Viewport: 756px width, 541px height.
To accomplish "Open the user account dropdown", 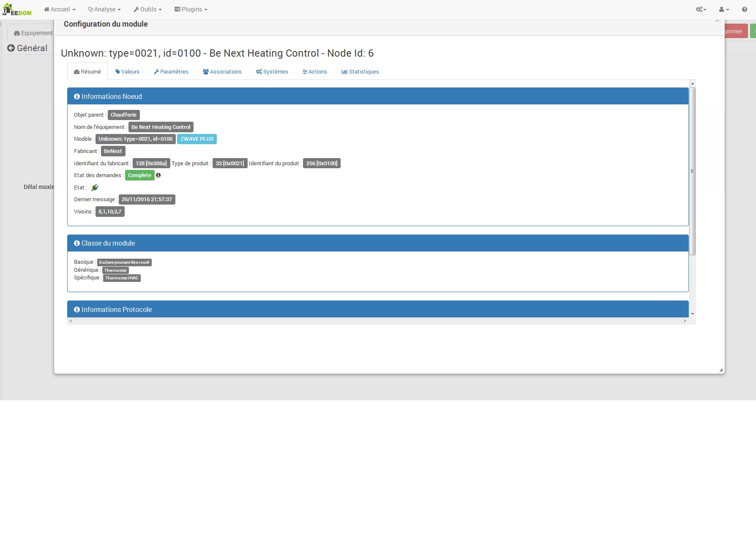I will click(724, 9).
